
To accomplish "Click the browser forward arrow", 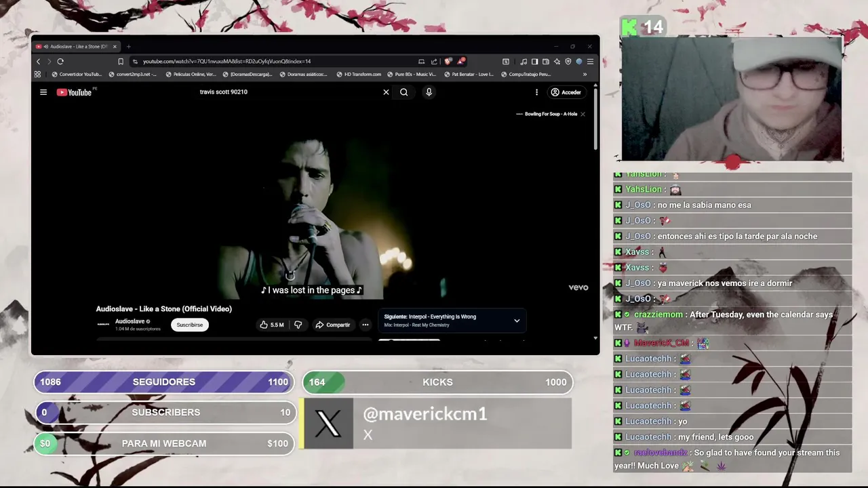I will coord(49,61).
